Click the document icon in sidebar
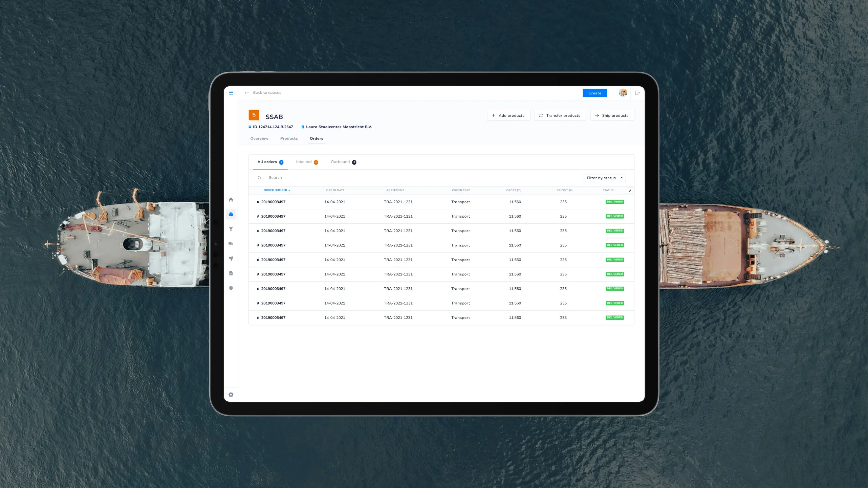This screenshot has width=868, height=488. [x=231, y=273]
